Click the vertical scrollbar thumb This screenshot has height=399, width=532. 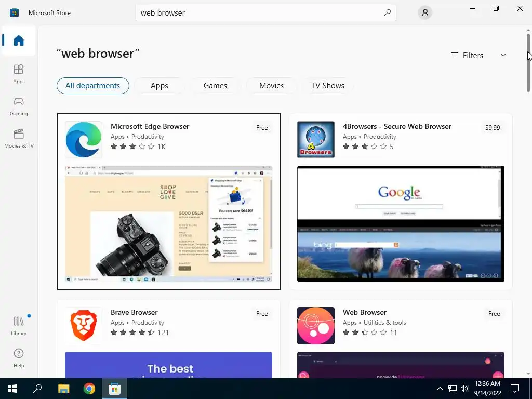coord(528,63)
